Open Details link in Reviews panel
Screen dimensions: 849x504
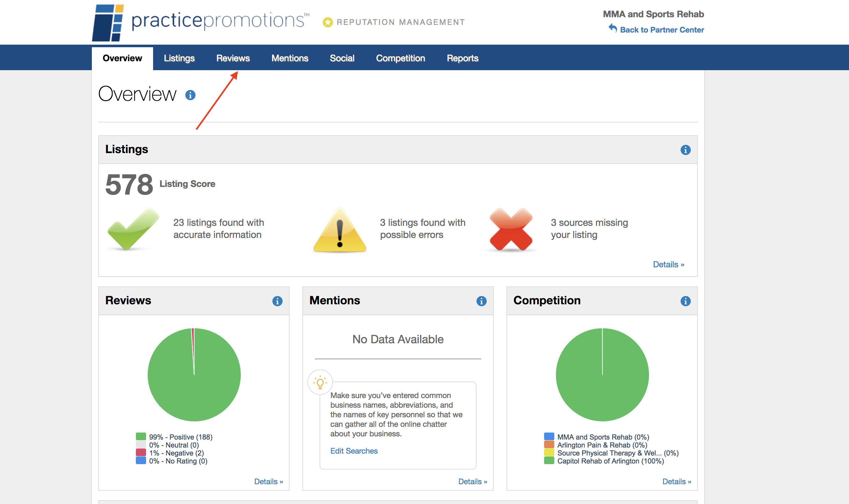[269, 482]
